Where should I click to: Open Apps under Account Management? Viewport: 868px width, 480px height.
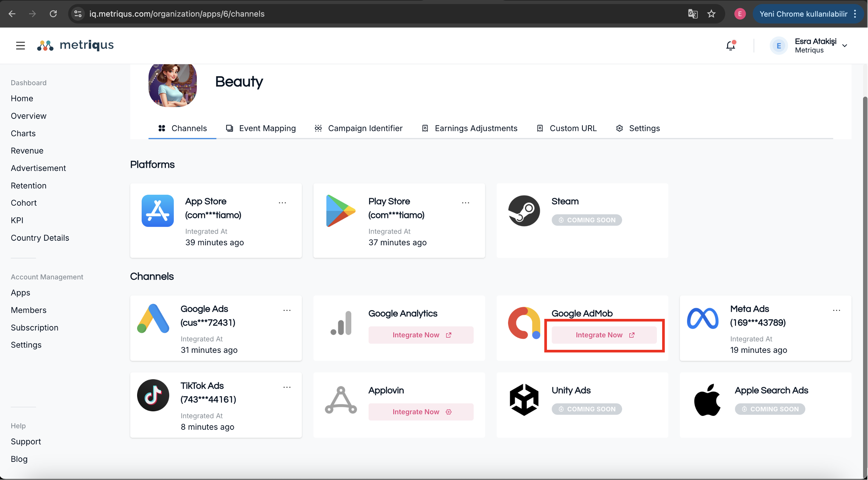pyautogui.click(x=20, y=293)
